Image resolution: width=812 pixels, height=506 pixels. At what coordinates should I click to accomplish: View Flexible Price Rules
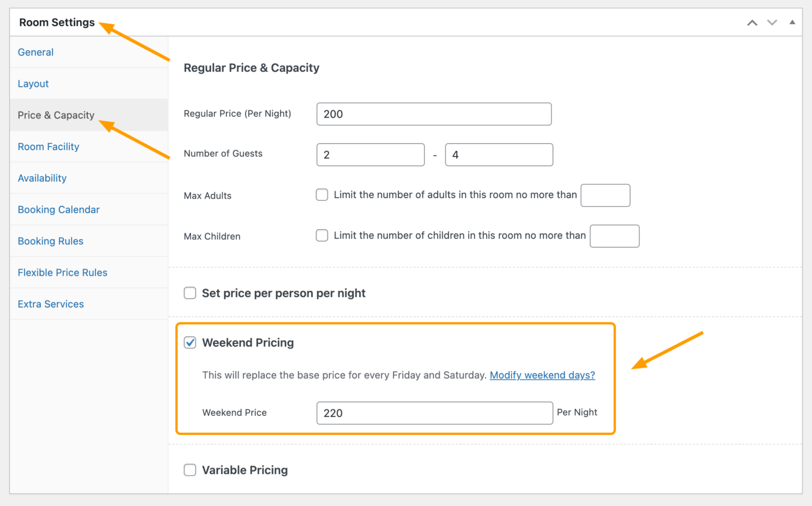(x=62, y=272)
